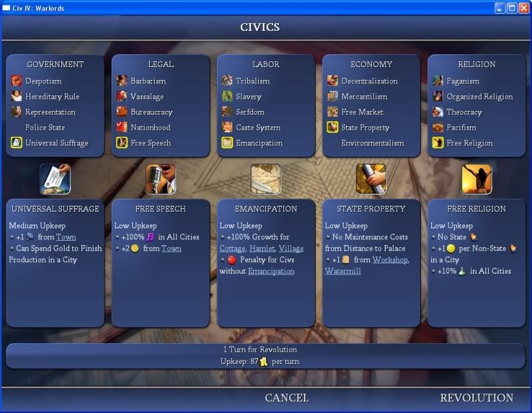Open the Town link in Universal Suffrage panel
Screen dimensions: 532x413
click(66, 237)
